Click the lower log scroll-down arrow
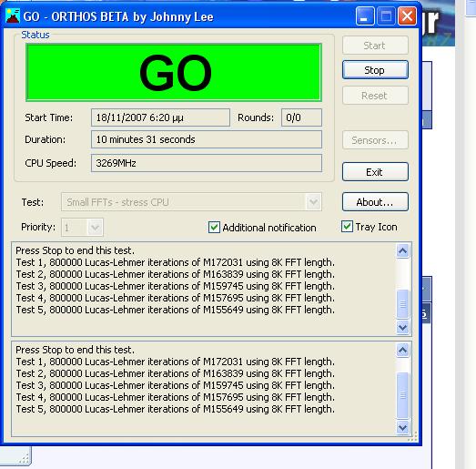Screen dimensions: 476x469 click(403, 428)
